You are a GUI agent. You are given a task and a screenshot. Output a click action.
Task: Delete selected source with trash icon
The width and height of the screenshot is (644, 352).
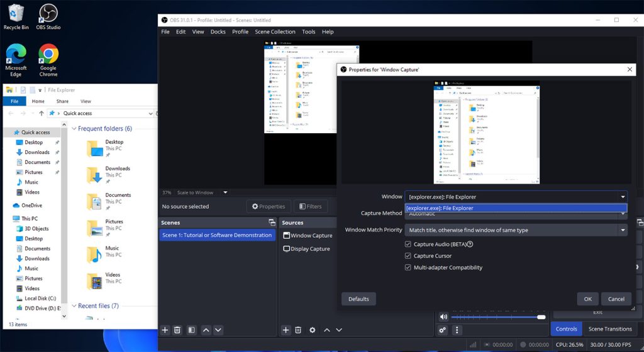pyautogui.click(x=298, y=330)
